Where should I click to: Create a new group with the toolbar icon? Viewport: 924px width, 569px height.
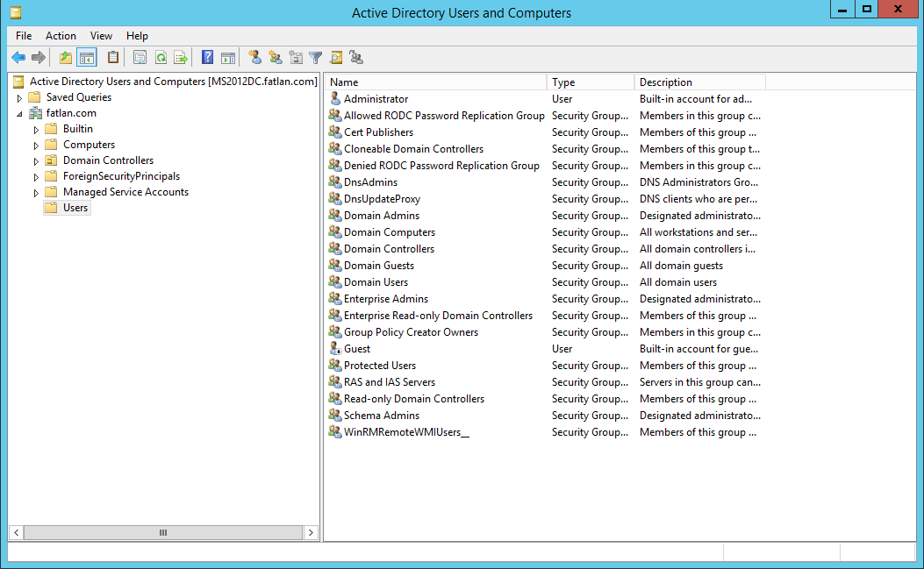point(276,58)
